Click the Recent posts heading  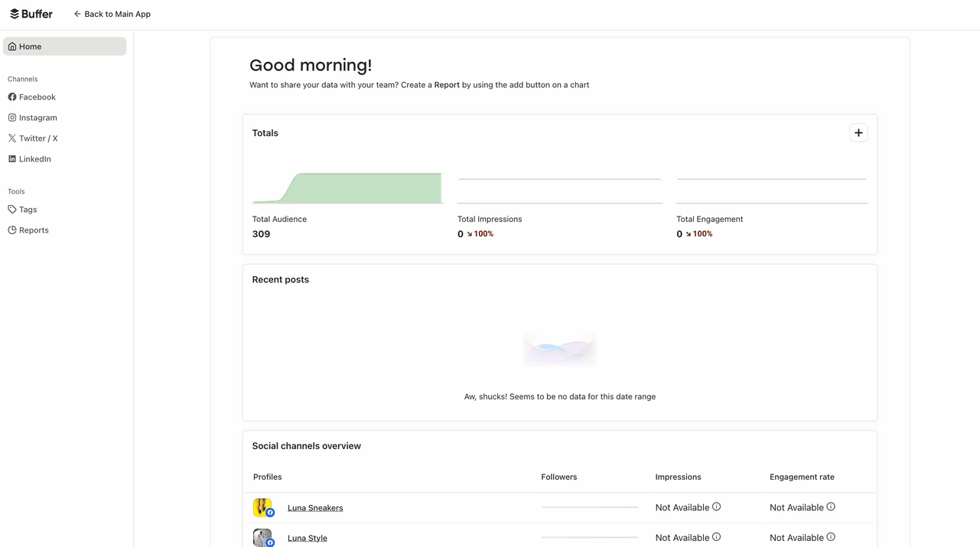click(281, 279)
